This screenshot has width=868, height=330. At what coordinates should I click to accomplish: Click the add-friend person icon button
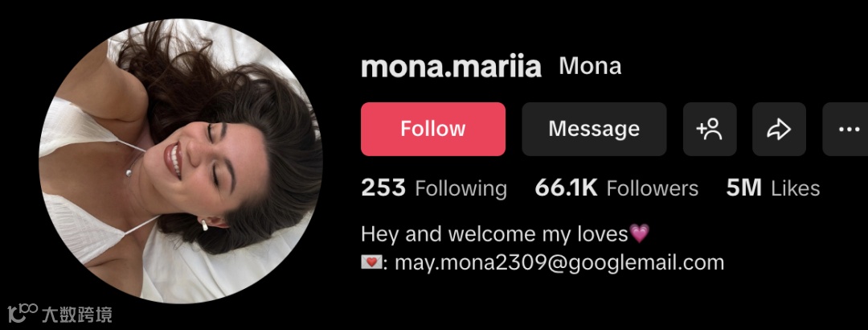pos(709,129)
